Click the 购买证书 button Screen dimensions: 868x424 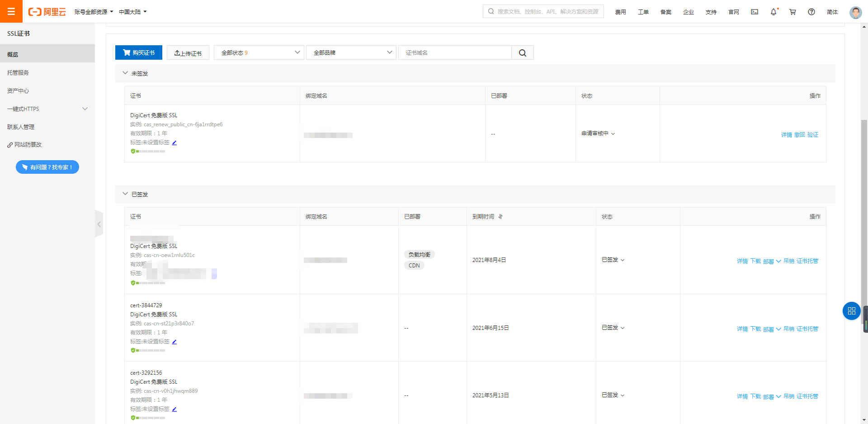(139, 53)
